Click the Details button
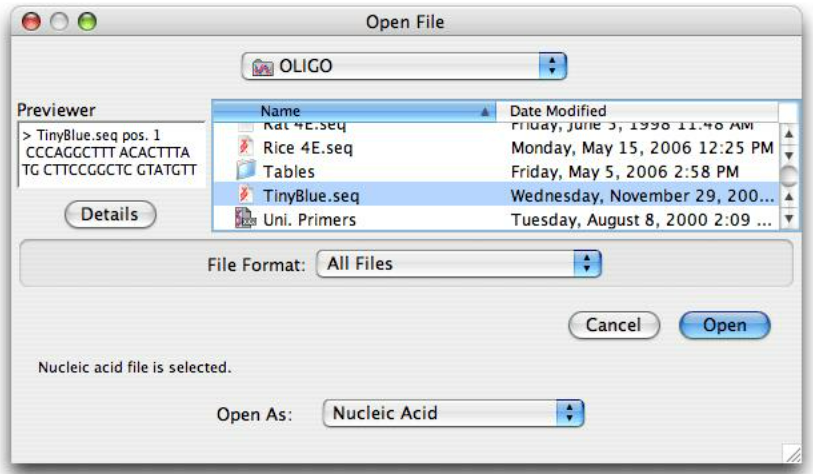 point(110,214)
